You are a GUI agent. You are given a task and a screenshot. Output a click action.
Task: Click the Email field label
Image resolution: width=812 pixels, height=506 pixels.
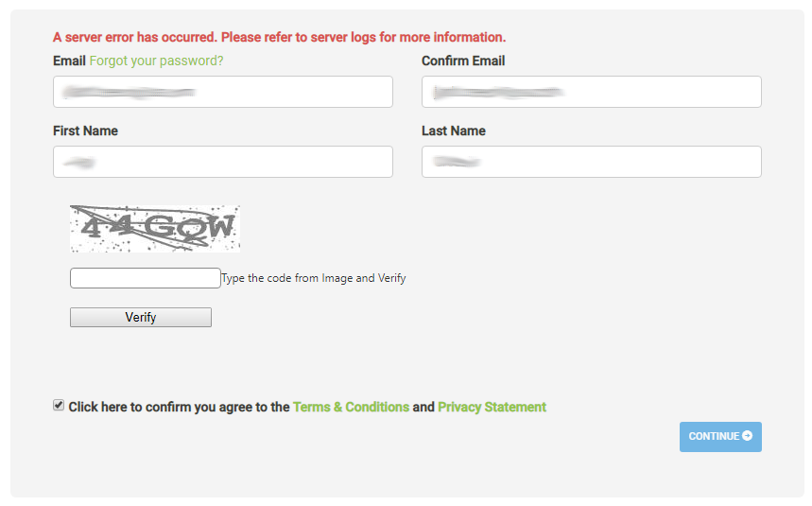coord(69,61)
